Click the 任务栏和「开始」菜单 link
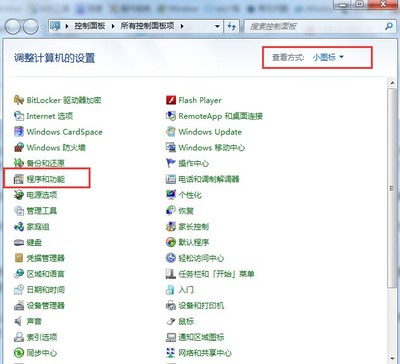Image resolution: width=400 pixels, height=364 pixels. click(216, 274)
